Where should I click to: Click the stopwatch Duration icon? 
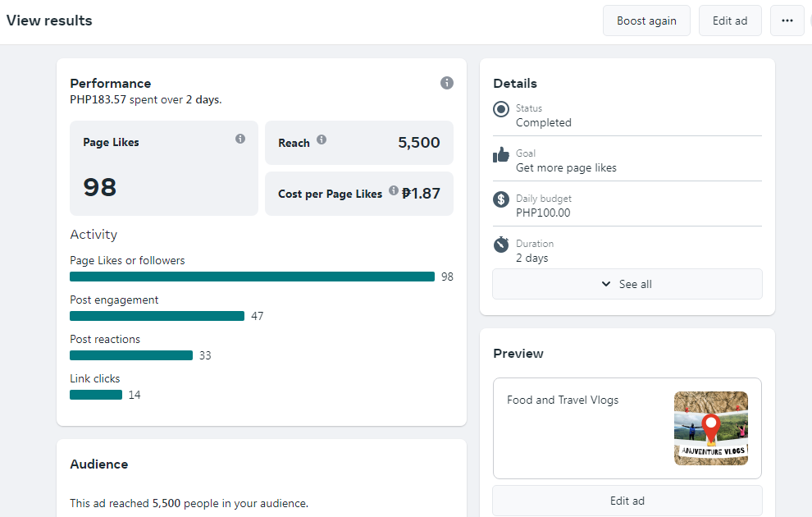501,245
